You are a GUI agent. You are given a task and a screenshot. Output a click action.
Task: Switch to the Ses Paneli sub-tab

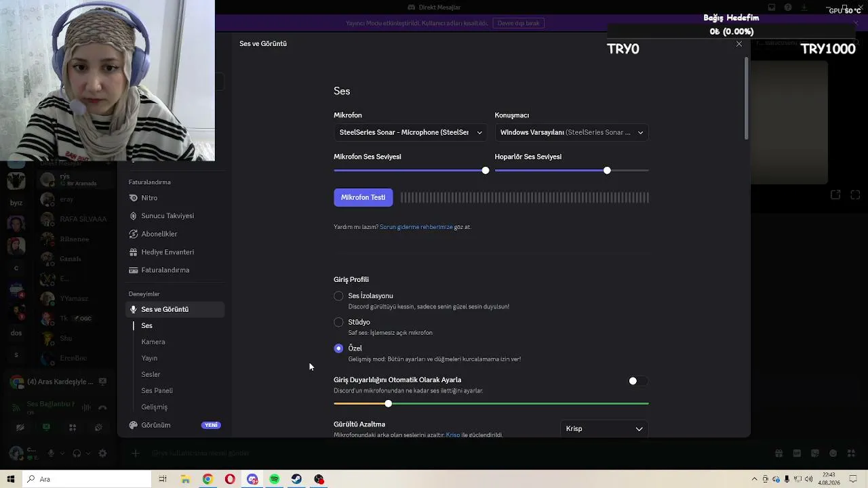(x=157, y=390)
